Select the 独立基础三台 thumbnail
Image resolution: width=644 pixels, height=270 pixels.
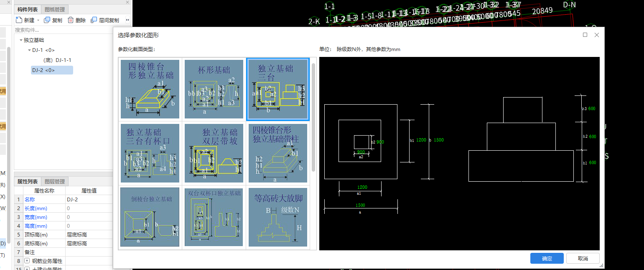[x=278, y=89]
